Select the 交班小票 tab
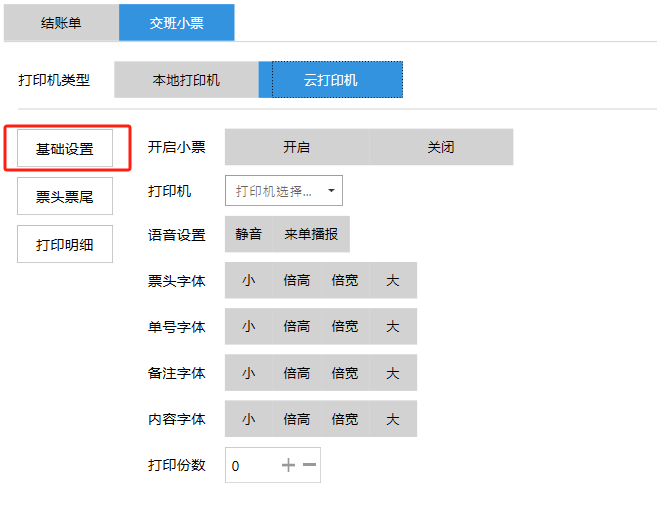Screen dimensions: 657x510 pos(177,22)
